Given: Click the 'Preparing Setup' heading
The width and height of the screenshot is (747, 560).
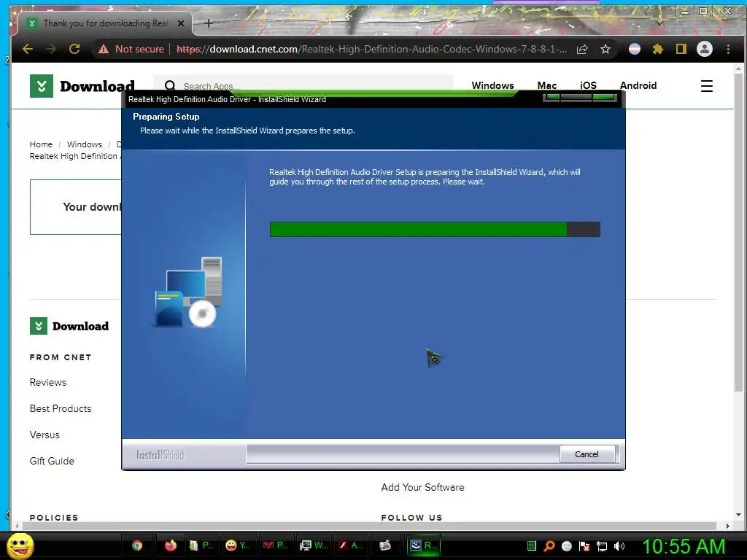Looking at the screenshot, I should coord(166,117).
